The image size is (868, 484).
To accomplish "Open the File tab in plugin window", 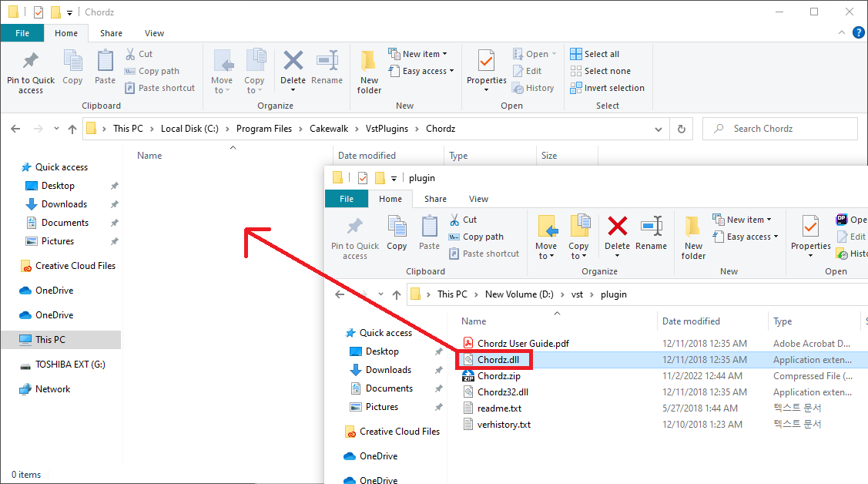I will pyautogui.click(x=347, y=199).
